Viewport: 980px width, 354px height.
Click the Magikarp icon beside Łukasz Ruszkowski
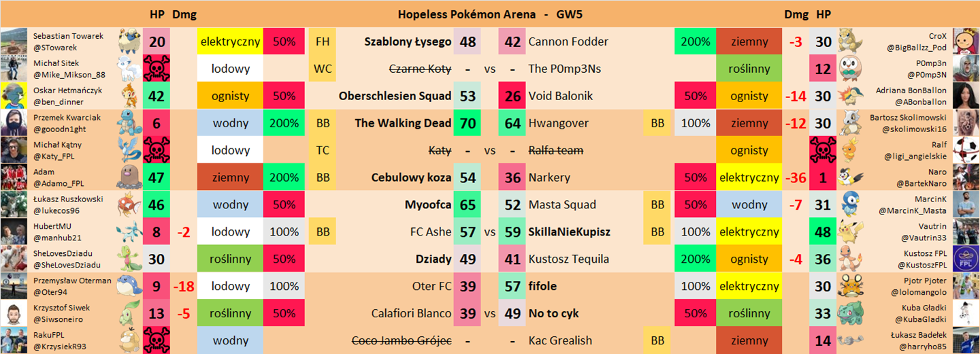coord(129,205)
